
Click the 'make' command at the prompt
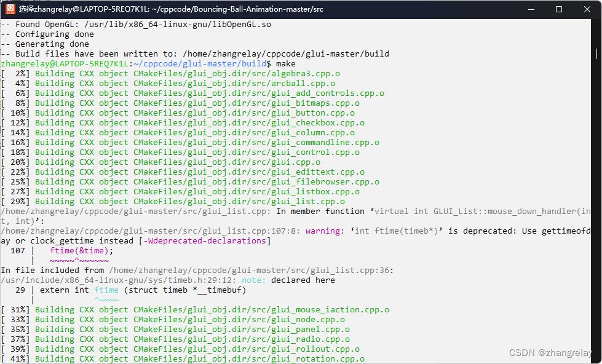click(286, 64)
